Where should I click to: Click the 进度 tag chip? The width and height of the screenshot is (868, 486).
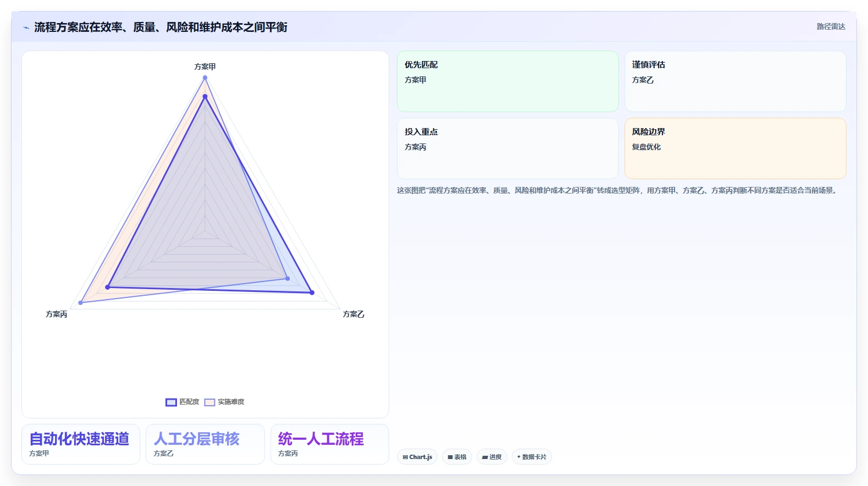click(x=492, y=457)
